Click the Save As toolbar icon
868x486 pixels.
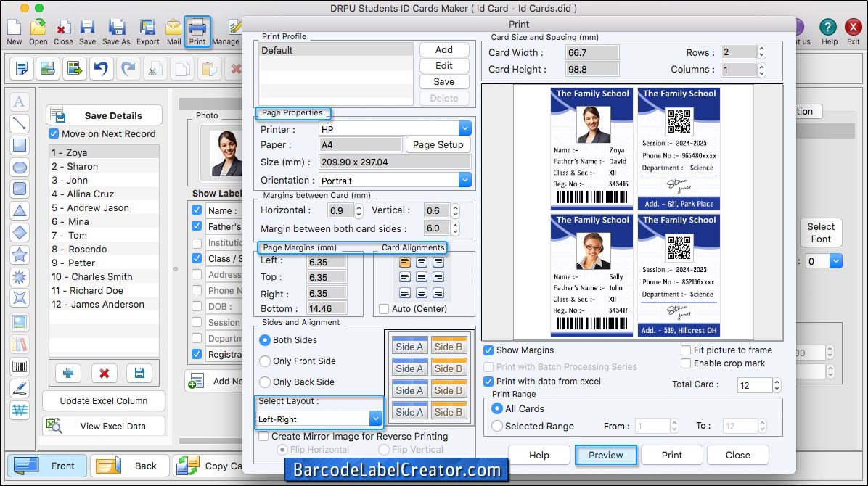point(116,31)
